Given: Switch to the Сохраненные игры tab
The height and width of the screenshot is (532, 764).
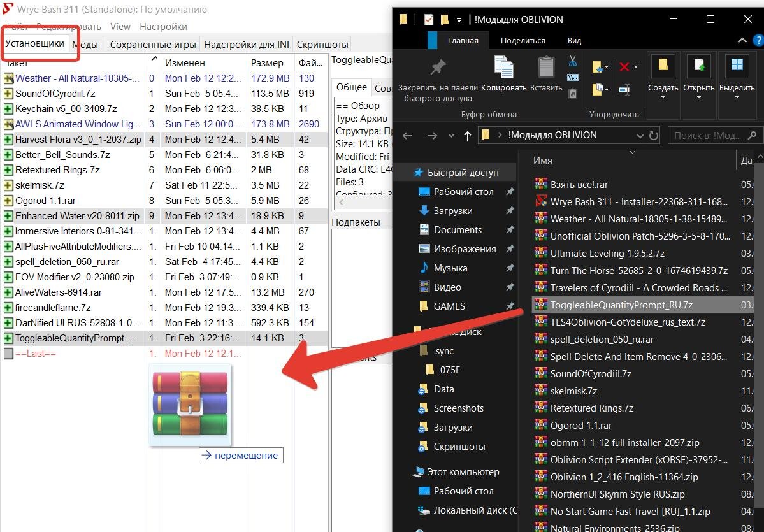Looking at the screenshot, I should [153, 45].
